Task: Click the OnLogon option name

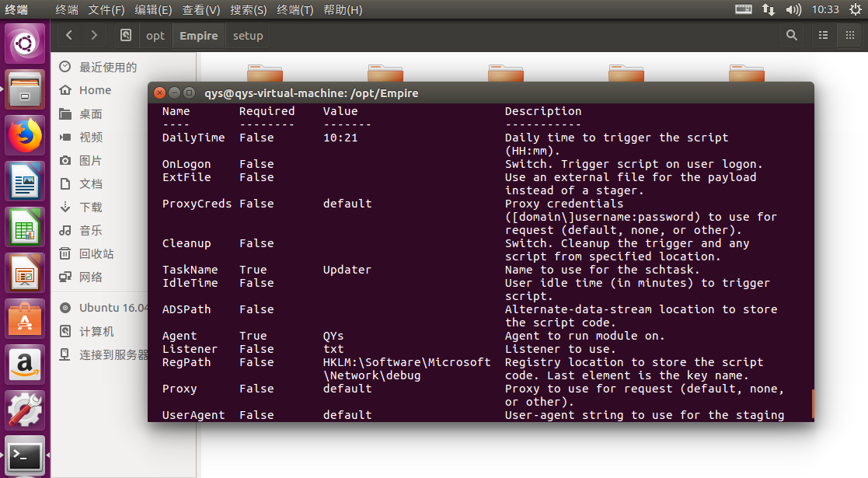Action: pos(186,164)
